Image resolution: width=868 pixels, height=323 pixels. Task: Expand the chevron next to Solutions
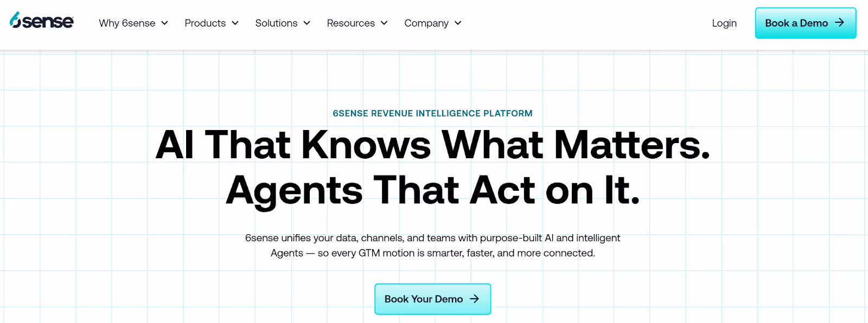[307, 23]
